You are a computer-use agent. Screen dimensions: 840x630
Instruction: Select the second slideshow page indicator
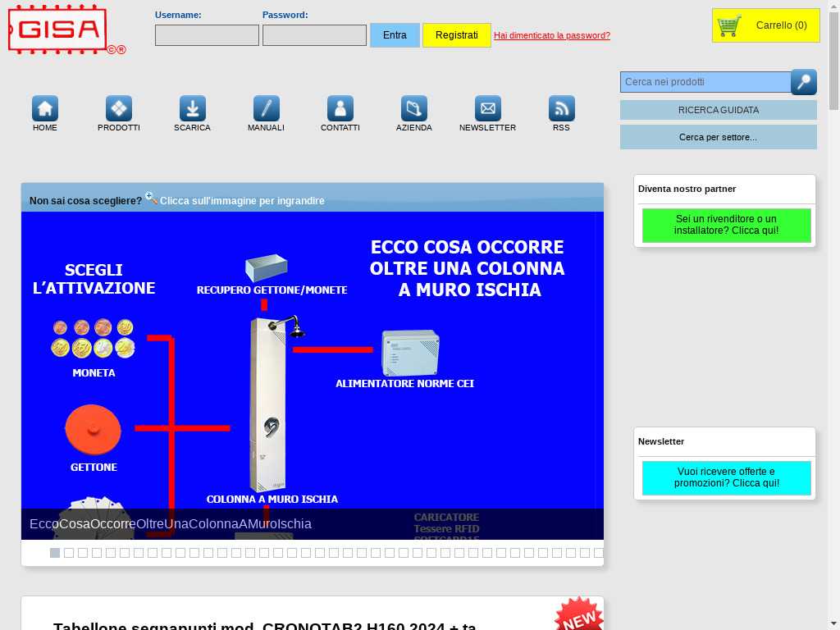click(x=69, y=553)
